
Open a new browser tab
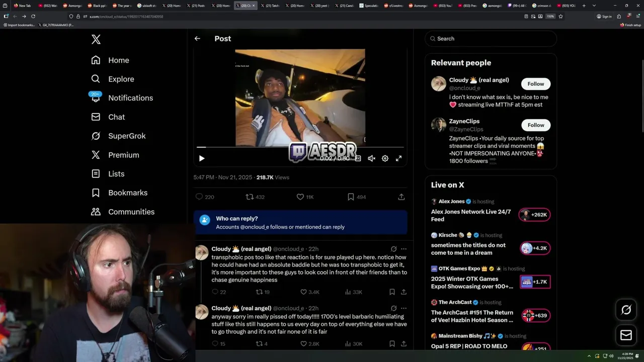(584, 6)
